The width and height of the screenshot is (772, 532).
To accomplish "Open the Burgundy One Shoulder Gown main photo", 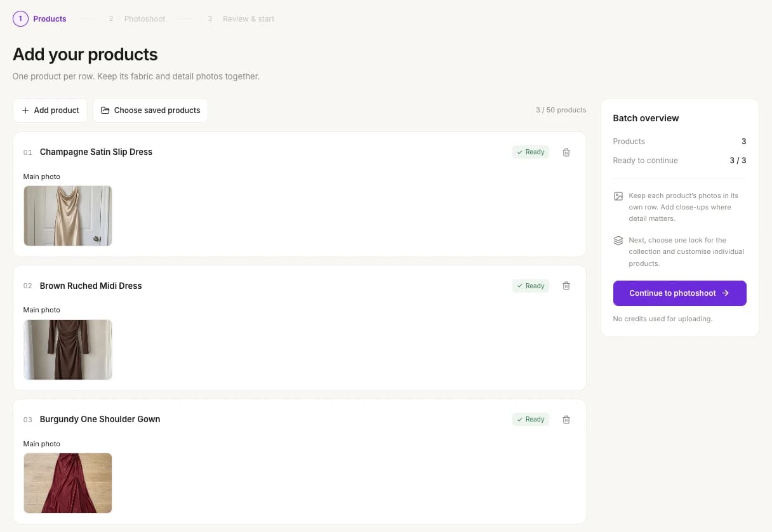I will 68,483.
